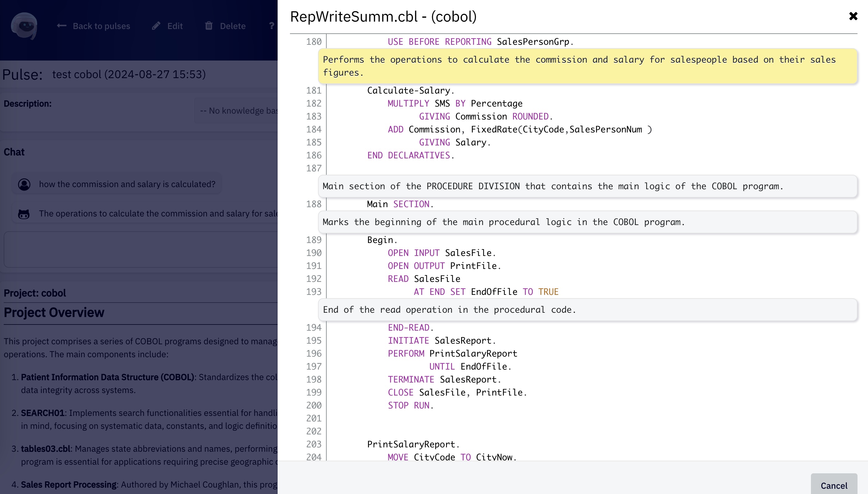868x494 pixels.
Task: Click 'Main SECTION.' code line
Action: pos(400,204)
